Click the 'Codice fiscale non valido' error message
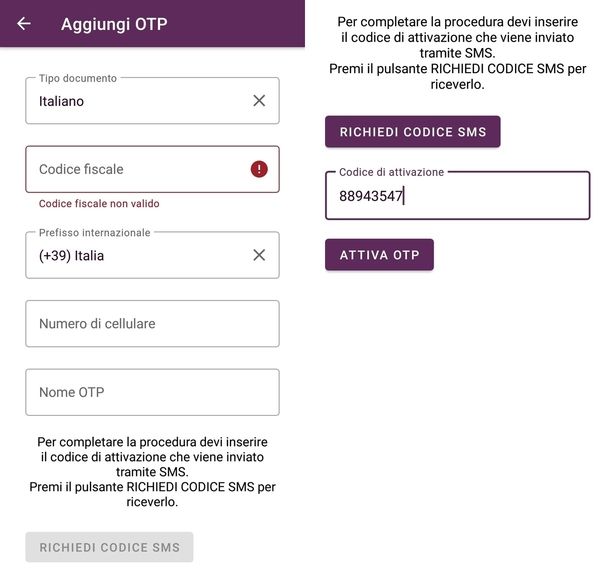The height and width of the screenshot is (579, 610). coord(99,204)
